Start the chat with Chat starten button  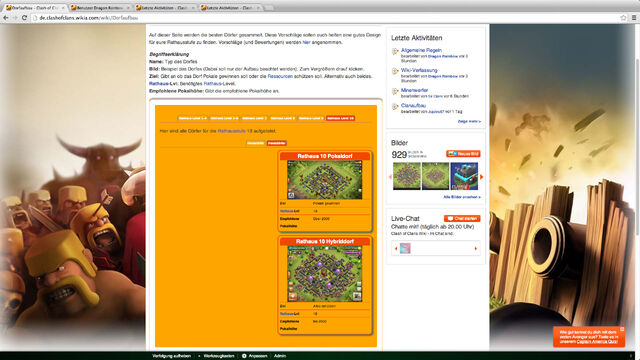462,218
